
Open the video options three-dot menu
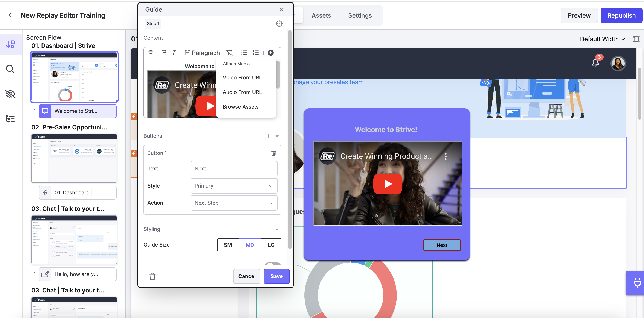coord(446,156)
